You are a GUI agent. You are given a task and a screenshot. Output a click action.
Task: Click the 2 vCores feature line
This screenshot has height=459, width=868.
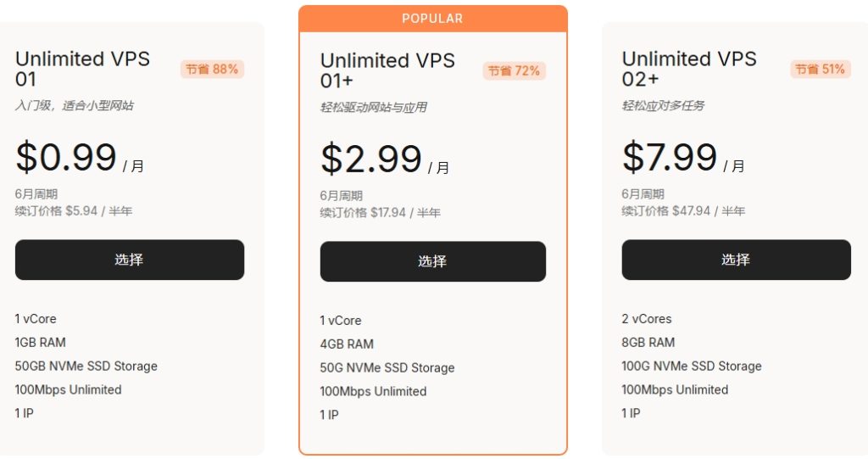click(x=647, y=319)
